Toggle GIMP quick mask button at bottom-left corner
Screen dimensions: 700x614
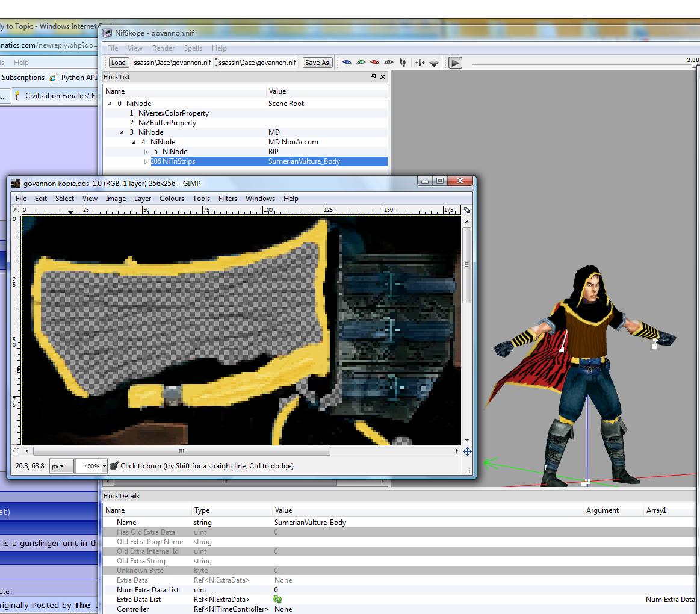pos(16,451)
